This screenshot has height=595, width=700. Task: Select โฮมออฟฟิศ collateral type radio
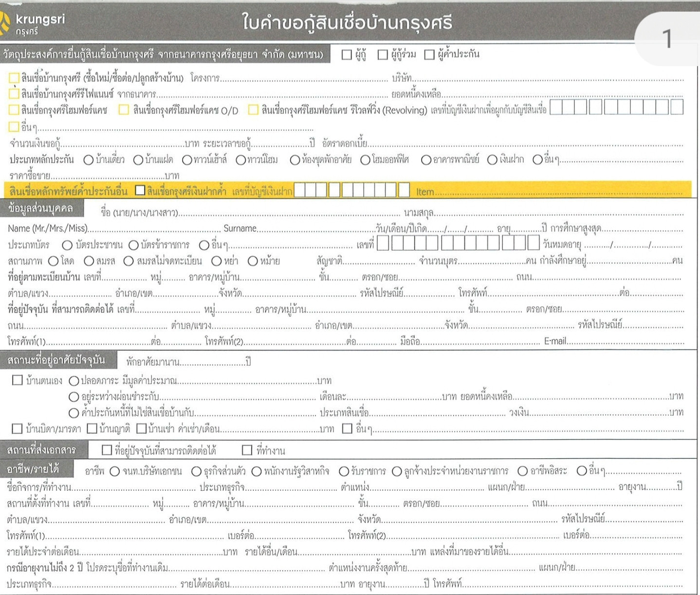tap(365, 160)
